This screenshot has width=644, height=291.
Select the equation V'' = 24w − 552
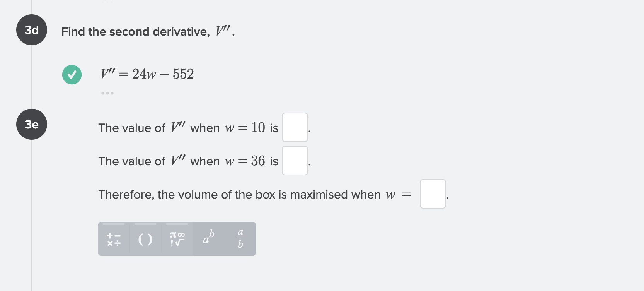[x=147, y=74]
